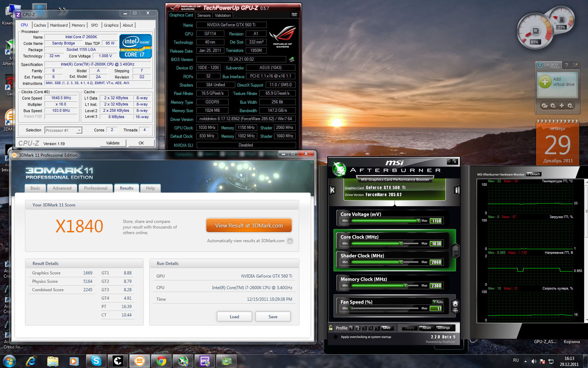Click the CPU-Z taskbar icon
The height and width of the screenshot is (368, 588).
(x=205, y=361)
